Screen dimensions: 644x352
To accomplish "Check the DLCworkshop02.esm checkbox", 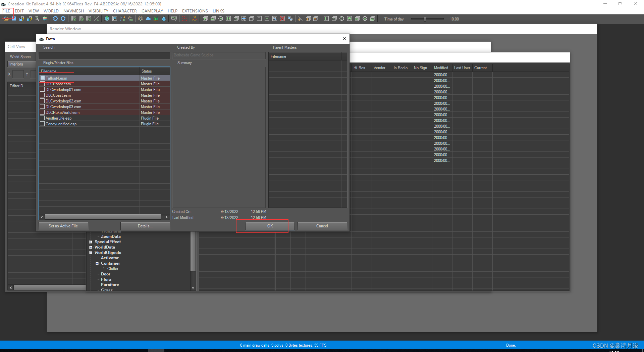I will coord(42,101).
